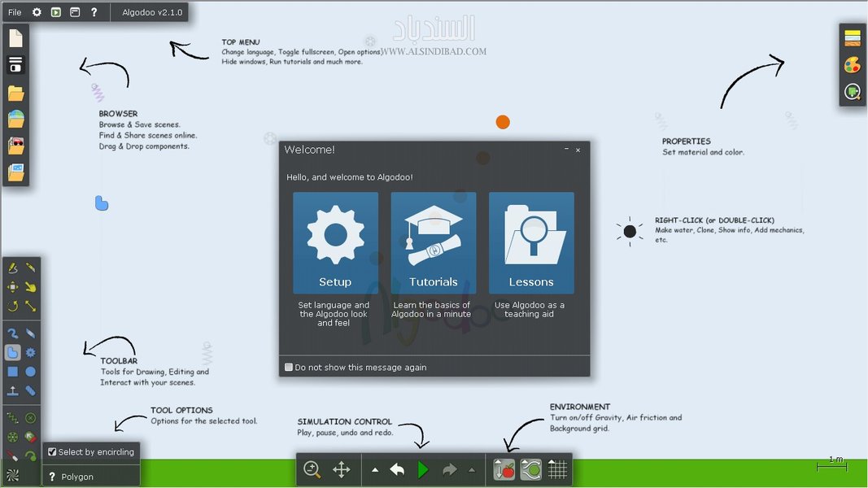This screenshot has width=868, height=488.
Task: Undo the last action
Action: 397,470
